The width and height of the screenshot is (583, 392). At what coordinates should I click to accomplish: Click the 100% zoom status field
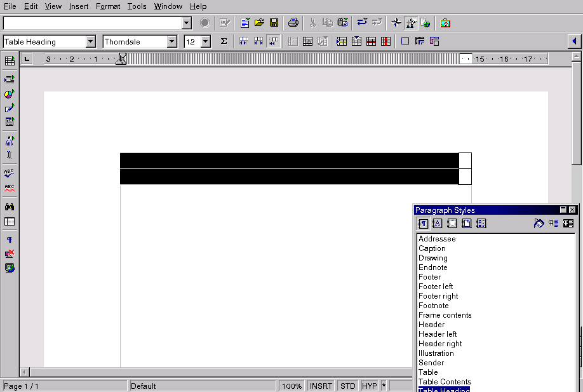pyautogui.click(x=291, y=386)
